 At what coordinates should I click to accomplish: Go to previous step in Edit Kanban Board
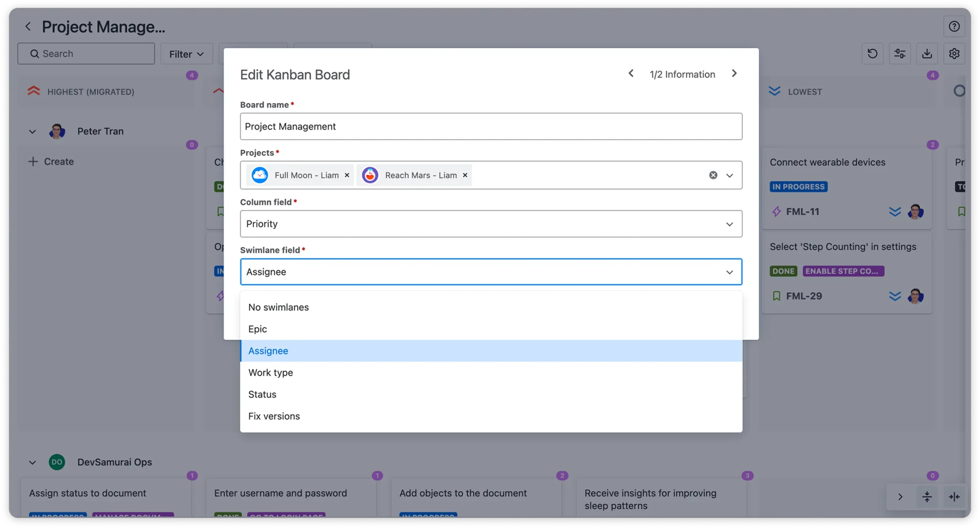click(631, 74)
